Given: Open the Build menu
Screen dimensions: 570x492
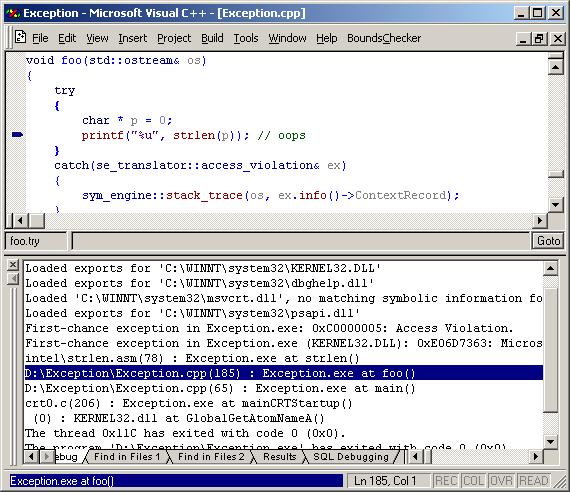Looking at the screenshot, I should [x=212, y=38].
